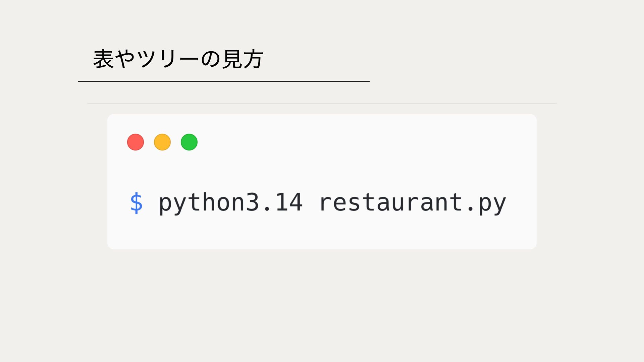Select the slide title 表やツリーの見方

coord(178,59)
